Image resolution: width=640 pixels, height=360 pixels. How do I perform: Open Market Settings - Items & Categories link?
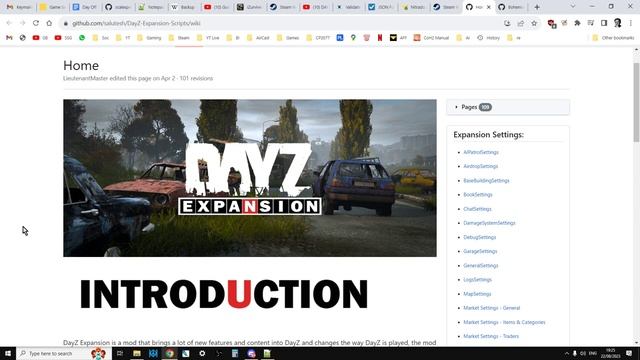pyautogui.click(x=504, y=322)
